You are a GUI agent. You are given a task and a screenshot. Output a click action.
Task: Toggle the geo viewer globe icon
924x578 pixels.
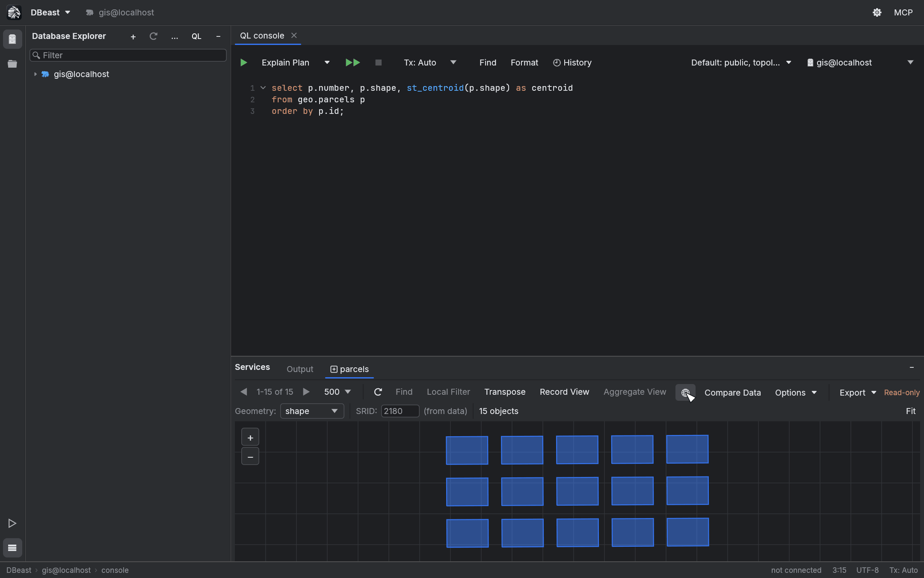click(685, 393)
